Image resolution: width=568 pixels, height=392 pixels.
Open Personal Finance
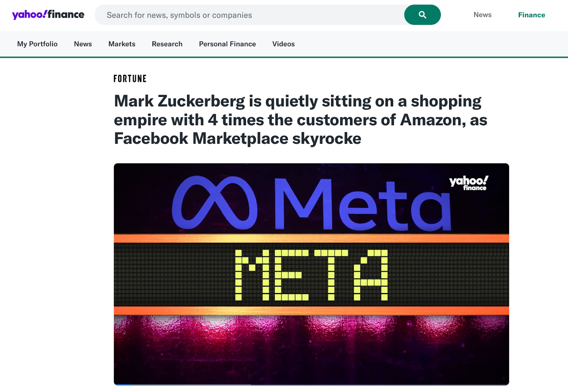click(227, 44)
